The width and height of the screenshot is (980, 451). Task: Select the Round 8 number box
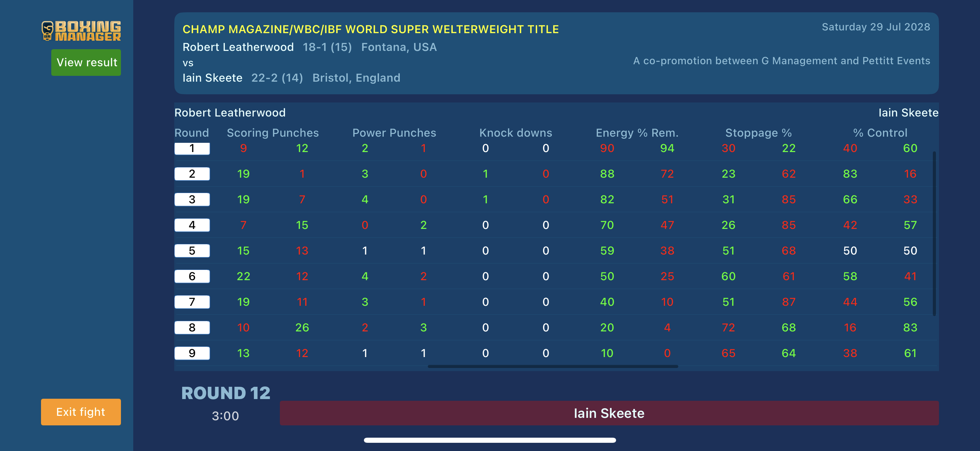(192, 327)
